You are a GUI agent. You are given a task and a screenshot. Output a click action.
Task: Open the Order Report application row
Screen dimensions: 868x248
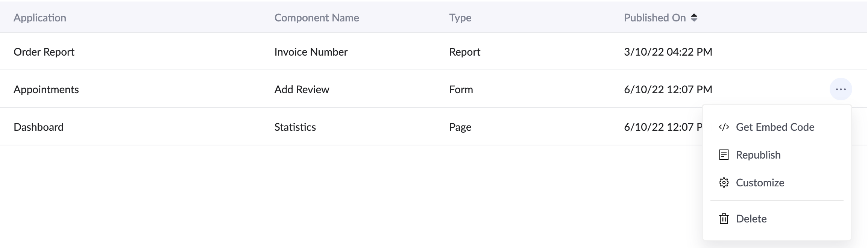point(44,52)
